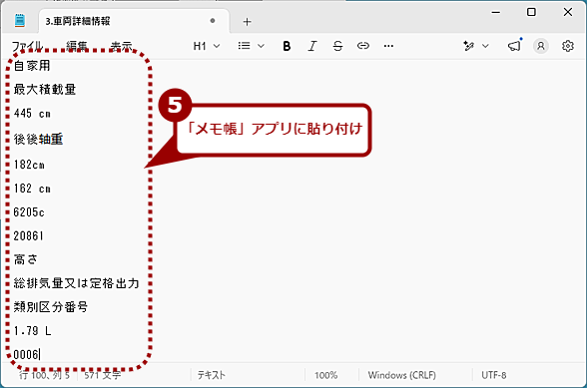The width and height of the screenshot is (588, 389).
Task: Expand the heading style dropdown arrow
Action: (217, 46)
